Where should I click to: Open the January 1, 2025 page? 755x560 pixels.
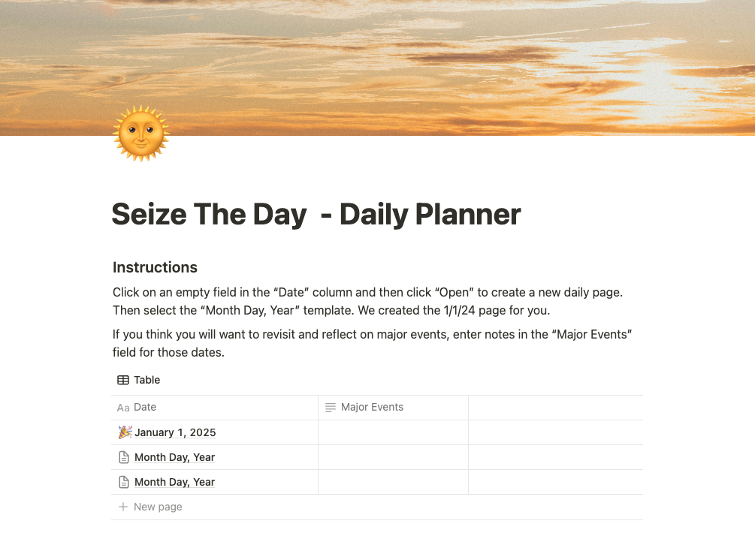point(175,432)
